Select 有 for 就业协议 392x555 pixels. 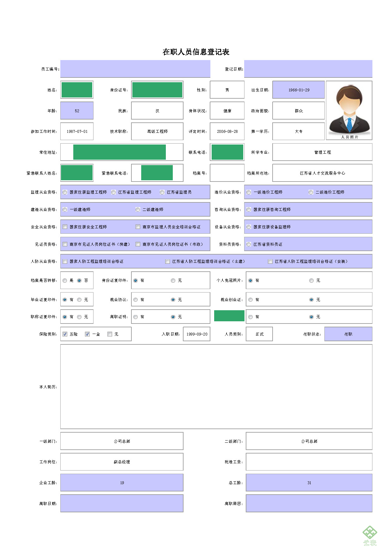pos(136,300)
